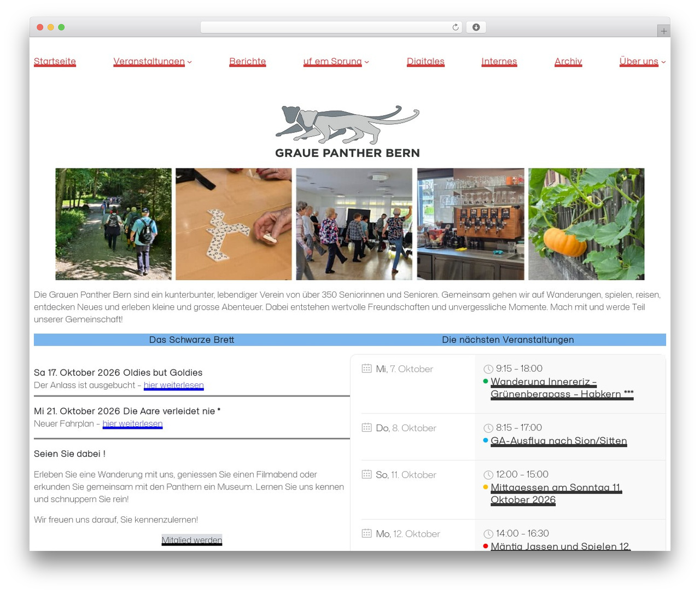Open Mittagessen am Sonntag 11. Oktober 2026
Screen dimensions: 700x593
(556, 493)
